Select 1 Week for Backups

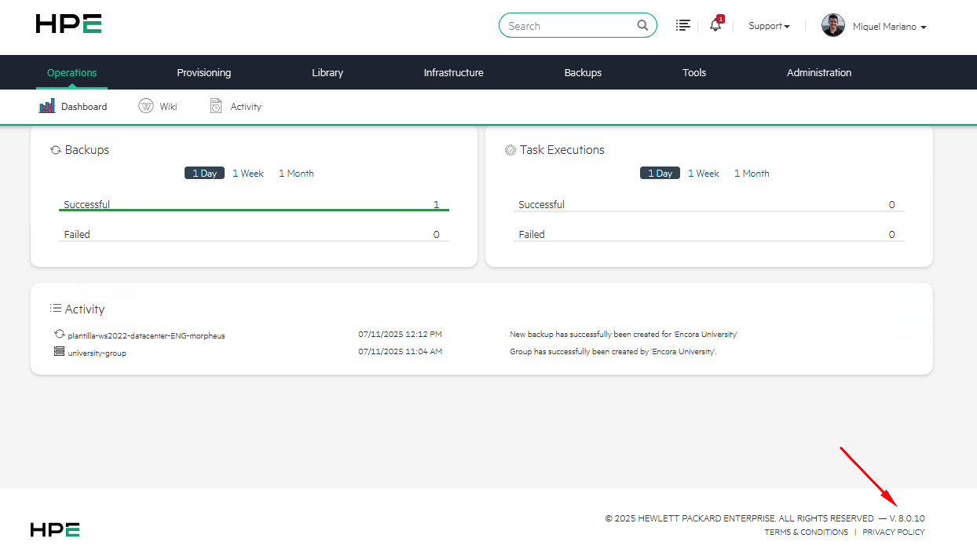[248, 174]
